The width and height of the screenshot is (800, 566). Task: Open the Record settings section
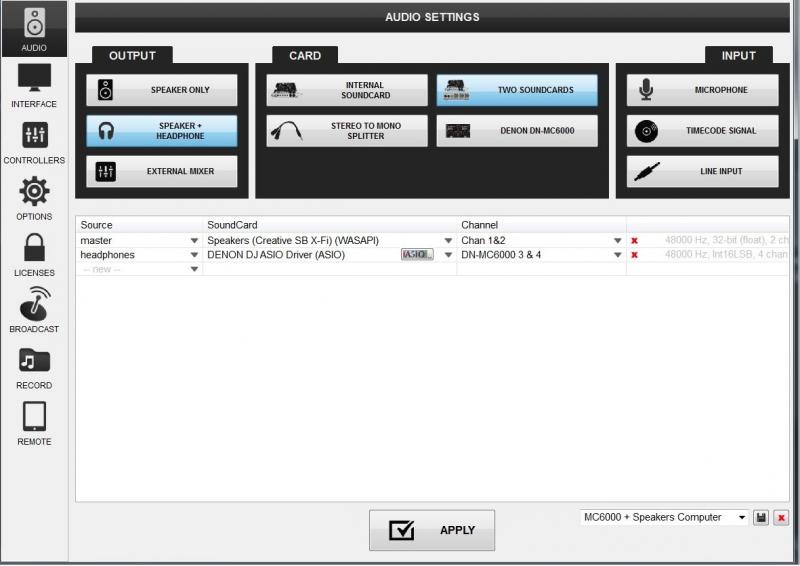34,367
